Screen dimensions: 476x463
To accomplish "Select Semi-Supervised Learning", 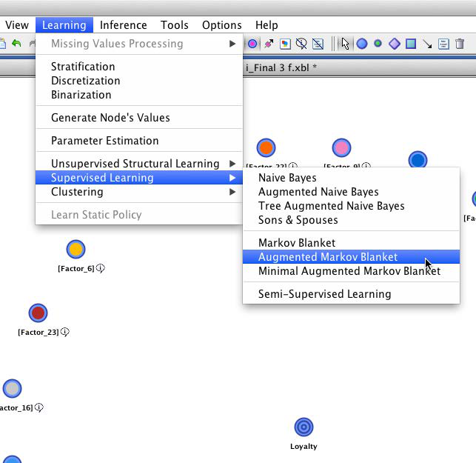I will [351, 294].
